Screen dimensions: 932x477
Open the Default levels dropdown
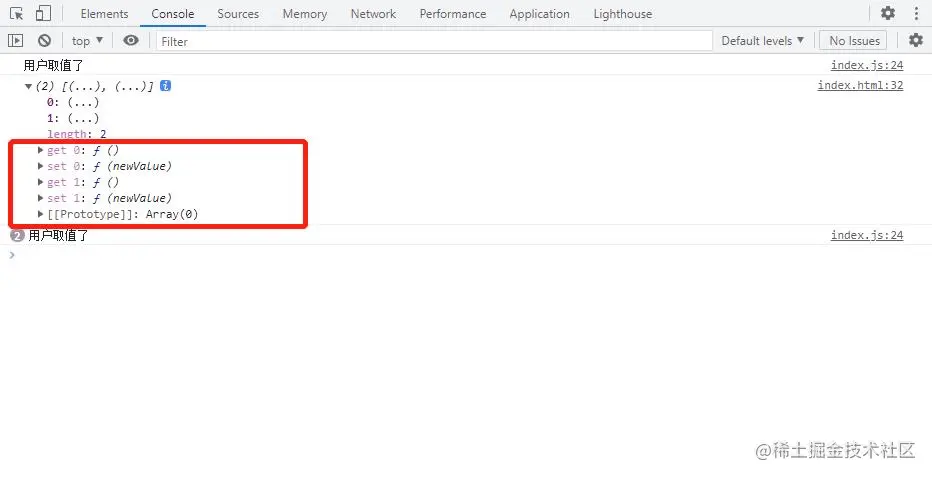pyautogui.click(x=763, y=40)
